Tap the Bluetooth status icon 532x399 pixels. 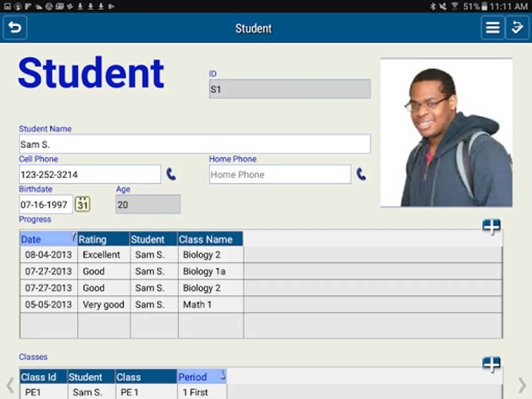(x=433, y=6)
